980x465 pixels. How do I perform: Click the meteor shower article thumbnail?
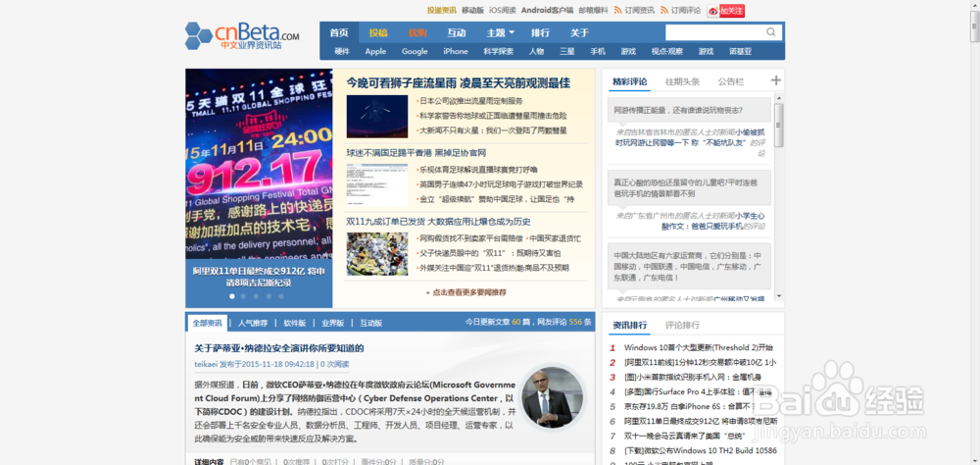click(377, 116)
